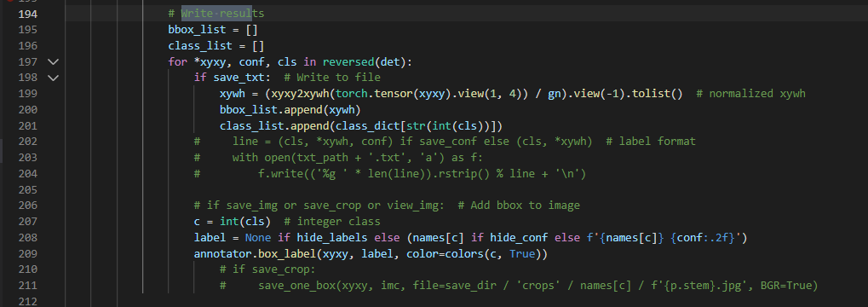868x307 pixels.
Task: Select line number 210 in the gutter
Action: pyautogui.click(x=27, y=269)
